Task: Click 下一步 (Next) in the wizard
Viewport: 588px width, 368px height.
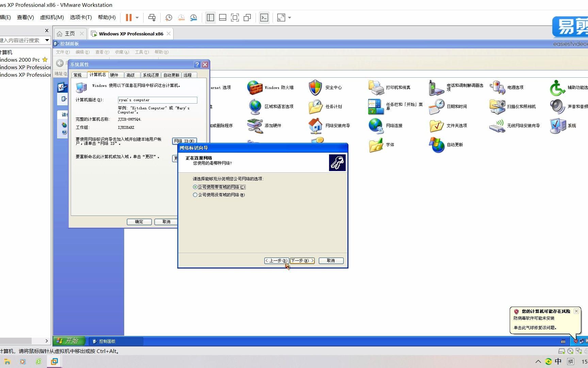Action: point(302,261)
